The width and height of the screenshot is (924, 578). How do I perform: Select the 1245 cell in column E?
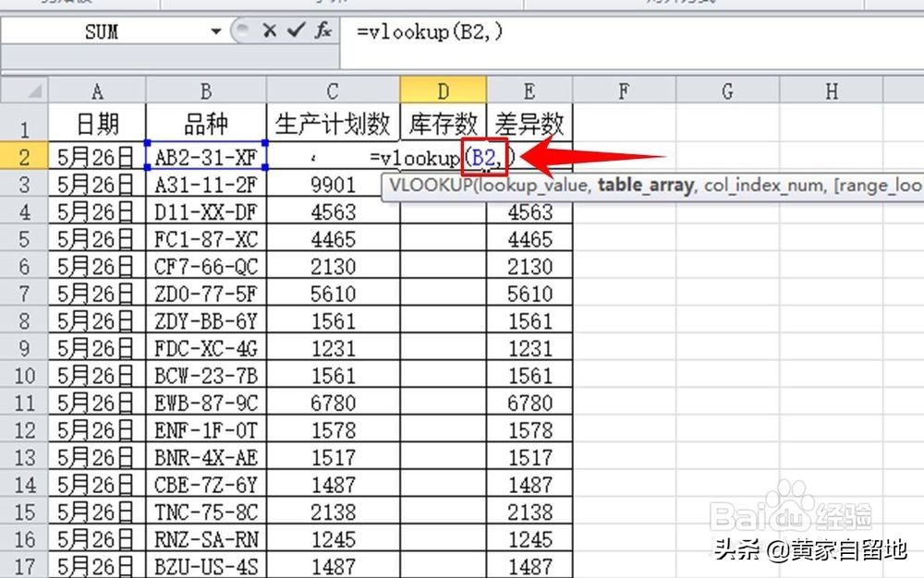coord(529,538)
